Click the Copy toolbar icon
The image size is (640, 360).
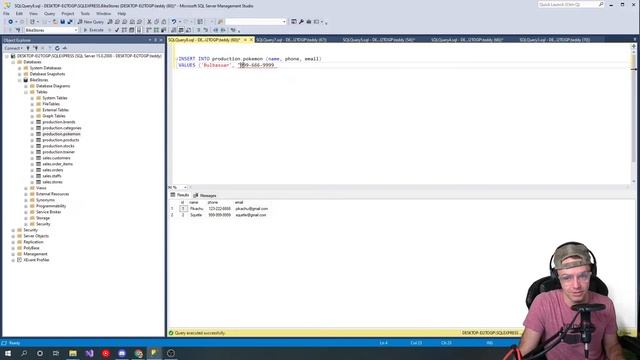pos(156,22)
